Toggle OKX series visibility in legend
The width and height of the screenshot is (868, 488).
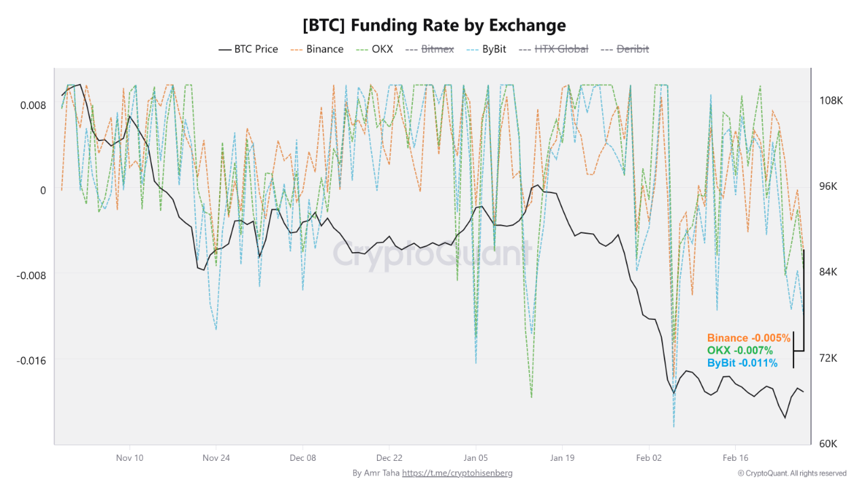374,49
